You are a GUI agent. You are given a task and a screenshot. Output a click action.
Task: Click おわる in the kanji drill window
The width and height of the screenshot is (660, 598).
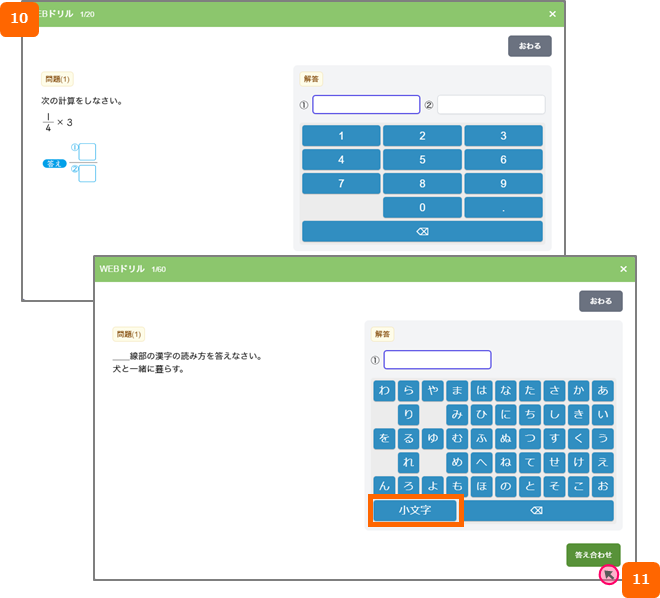(x=600, y=301)
